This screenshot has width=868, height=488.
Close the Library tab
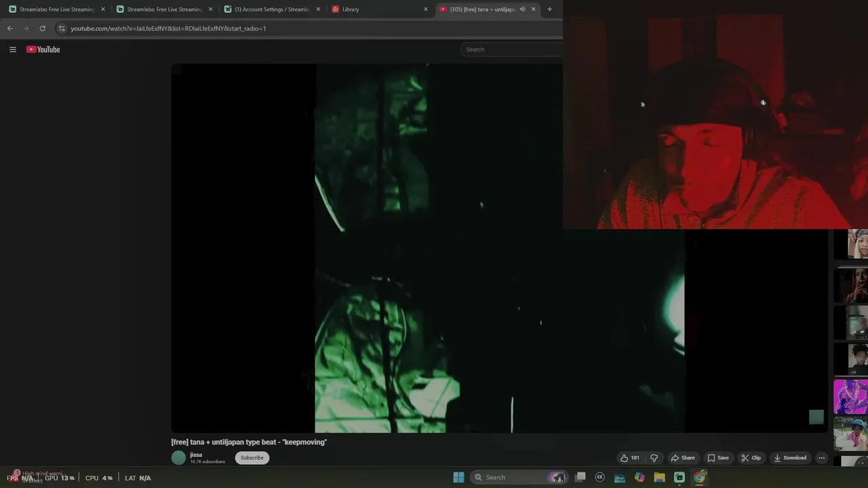[426, 9]
